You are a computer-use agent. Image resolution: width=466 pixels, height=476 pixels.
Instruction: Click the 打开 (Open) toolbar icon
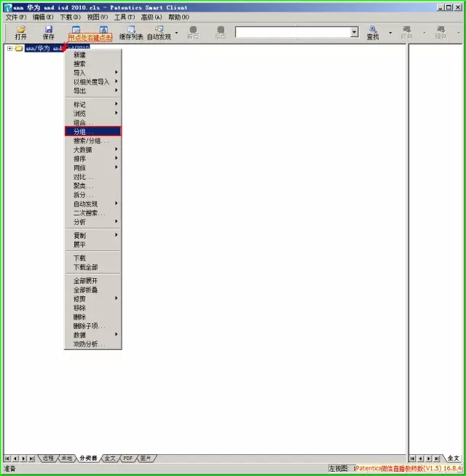[20, 32]
